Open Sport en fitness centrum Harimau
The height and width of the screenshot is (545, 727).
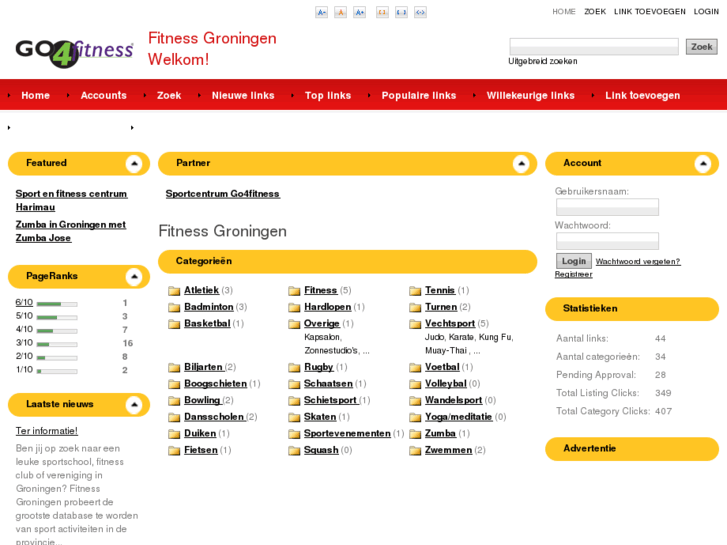(71, 200)
